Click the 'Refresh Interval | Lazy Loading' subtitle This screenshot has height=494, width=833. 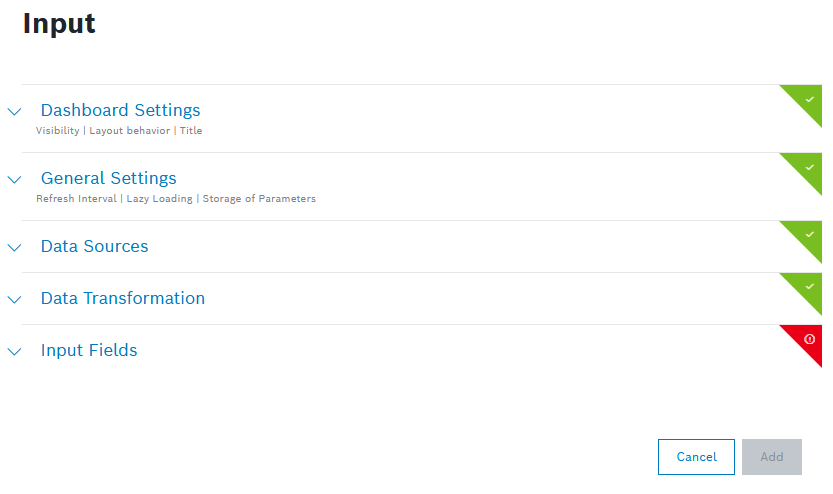coord(175,199)
